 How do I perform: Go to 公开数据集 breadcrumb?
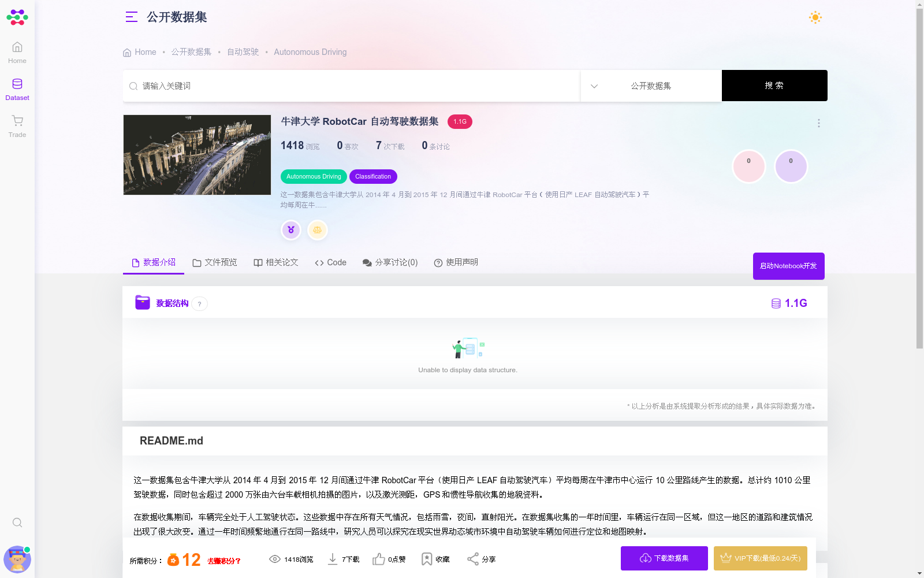click(x=191, y=52)
